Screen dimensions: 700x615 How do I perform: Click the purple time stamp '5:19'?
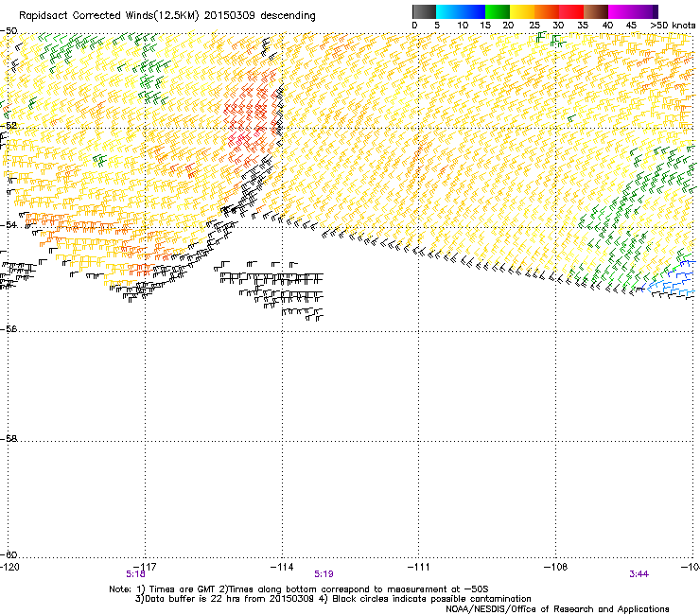pos(324,574)
